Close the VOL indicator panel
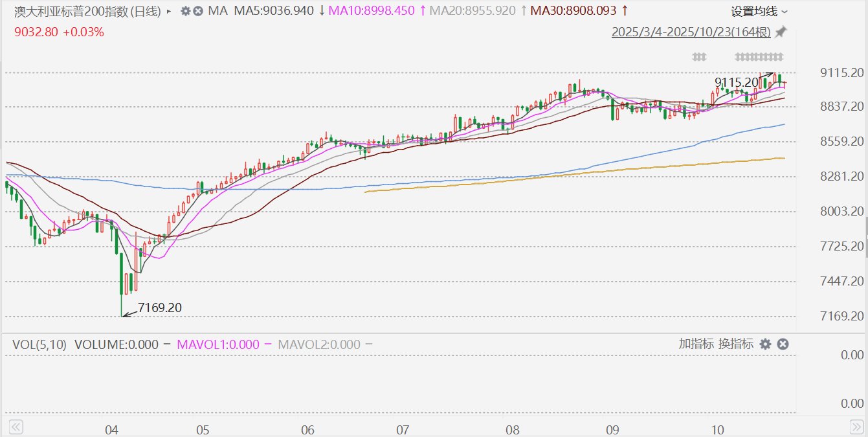The width and height of the screenshot is (868, 437). [782, 344]
